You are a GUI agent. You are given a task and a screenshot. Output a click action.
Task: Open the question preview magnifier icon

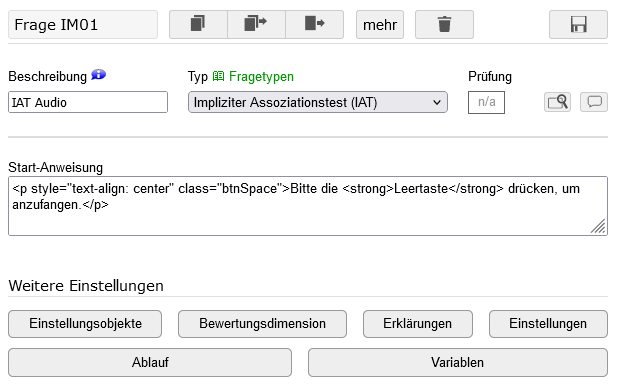click(557, 102)
